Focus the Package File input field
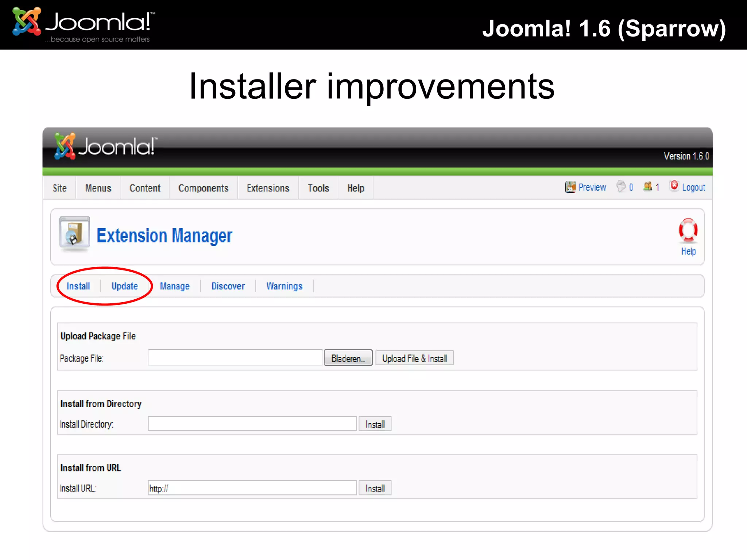 [235, 358]
